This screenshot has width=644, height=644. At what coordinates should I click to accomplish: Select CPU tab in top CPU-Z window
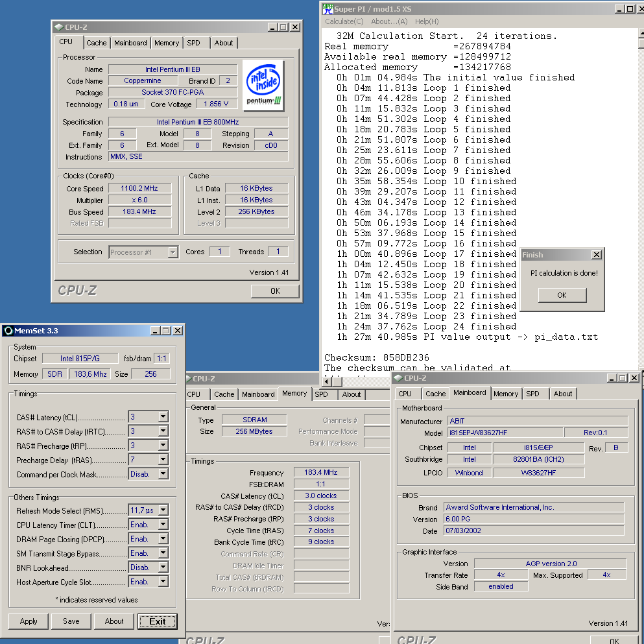click(66, 42)
